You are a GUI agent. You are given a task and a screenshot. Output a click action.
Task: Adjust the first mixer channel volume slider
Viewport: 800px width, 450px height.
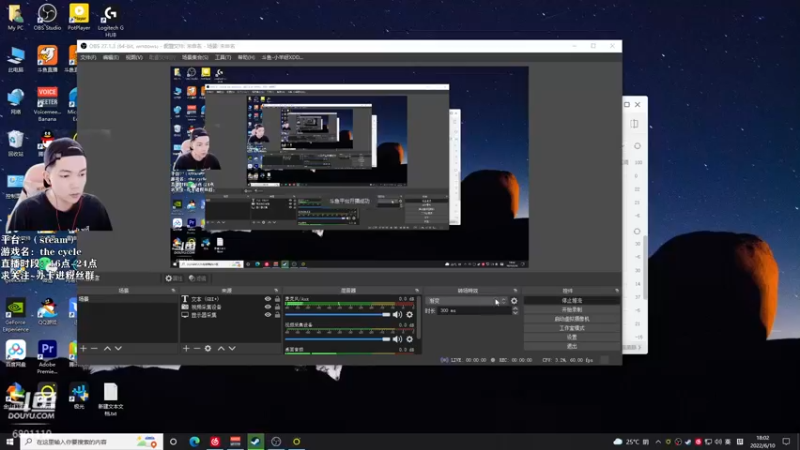click(338, 315)
